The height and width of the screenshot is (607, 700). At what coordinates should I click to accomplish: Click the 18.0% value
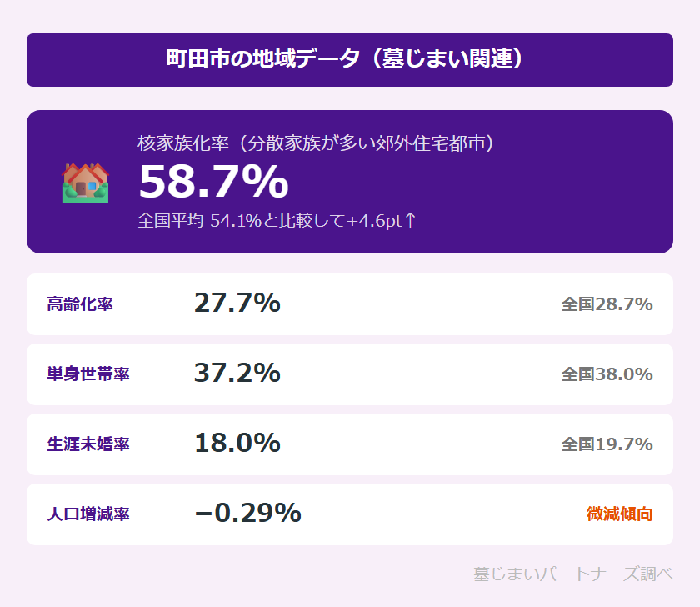point(237,444)
